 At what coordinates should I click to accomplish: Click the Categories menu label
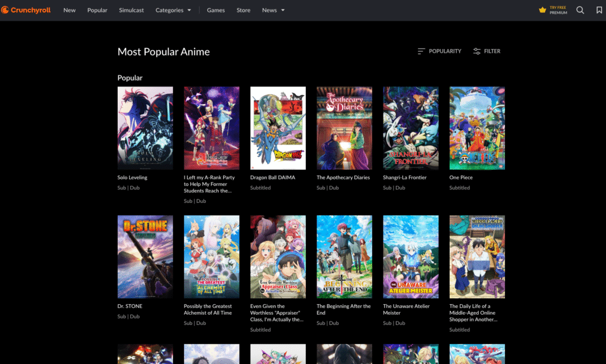[169, 11]
